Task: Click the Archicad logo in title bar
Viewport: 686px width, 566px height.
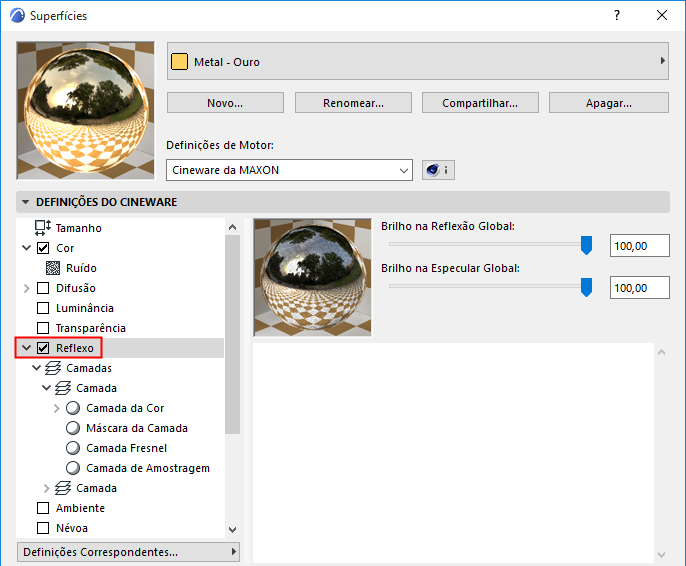Action: (18, 15)
